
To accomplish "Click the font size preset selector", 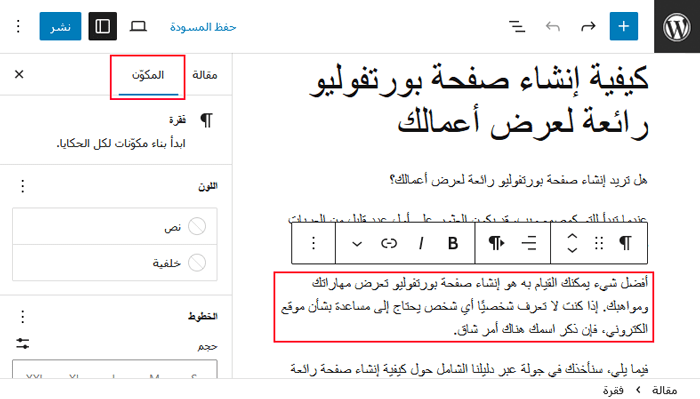I will point(115,370).
